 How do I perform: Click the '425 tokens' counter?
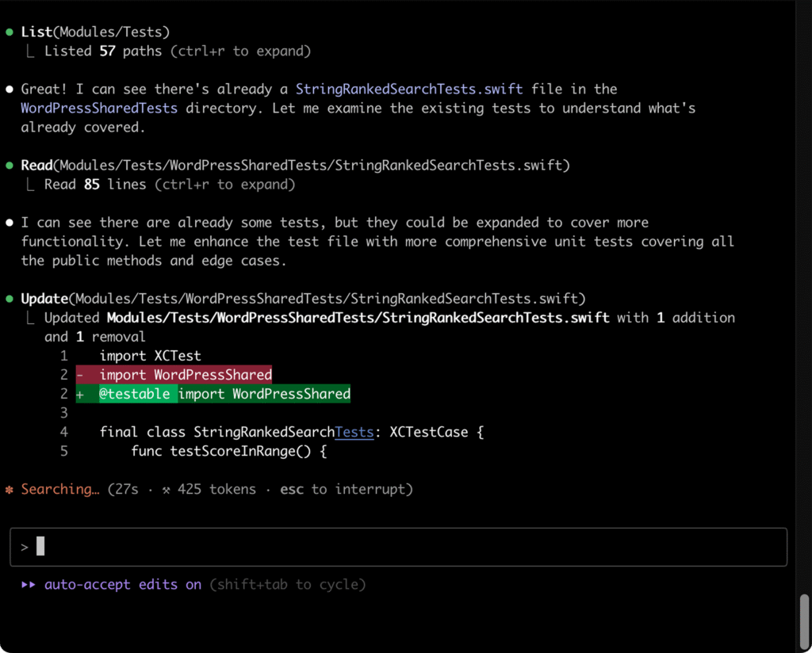pyautogui.click(x=216, y=490)
